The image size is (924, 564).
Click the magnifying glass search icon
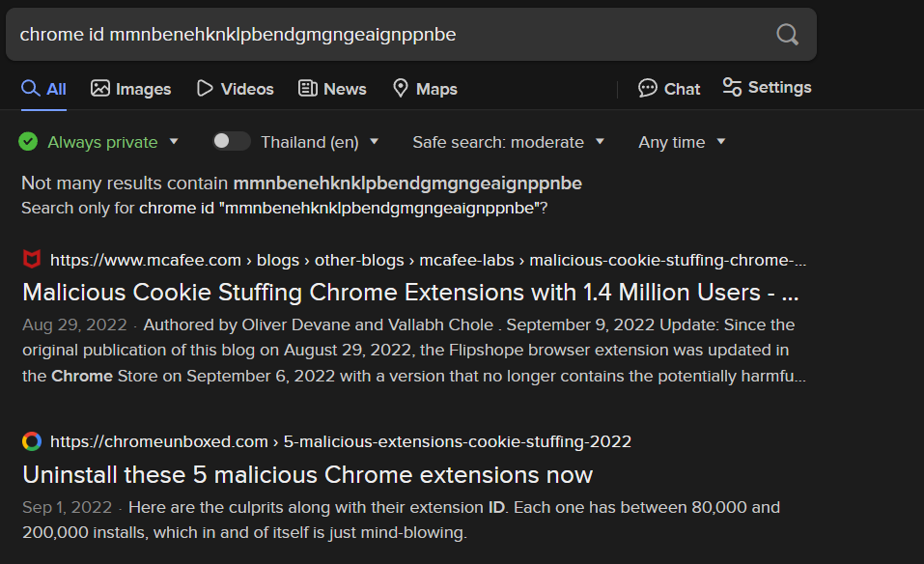(x=787, y=35)
